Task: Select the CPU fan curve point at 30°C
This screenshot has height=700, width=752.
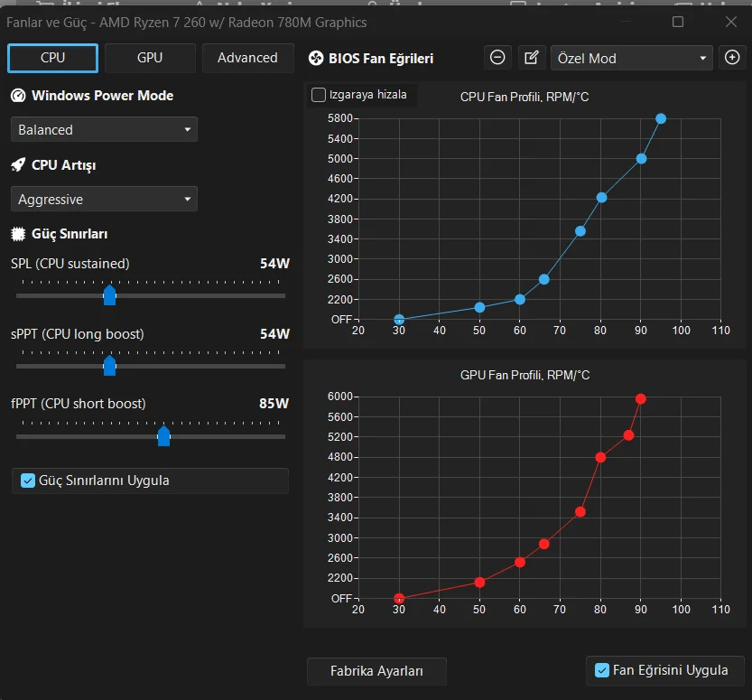Action: click(399, 319)
